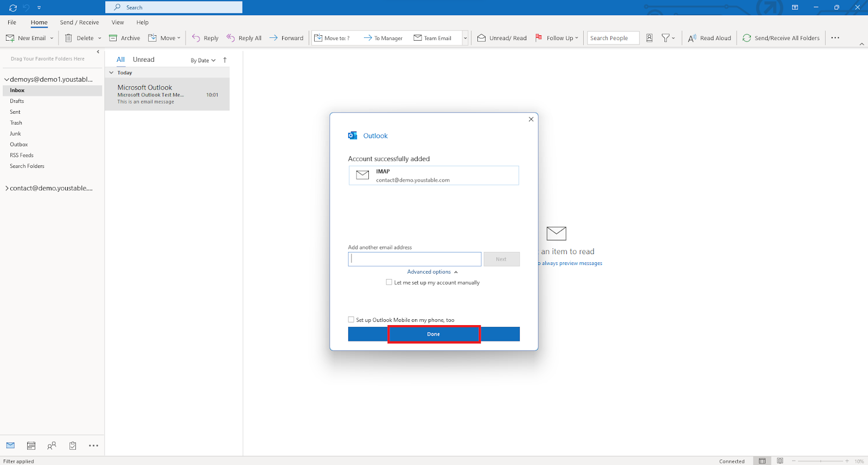
Task: Expand the New Email dropdown arrow
Action: [x=52, y=38]
